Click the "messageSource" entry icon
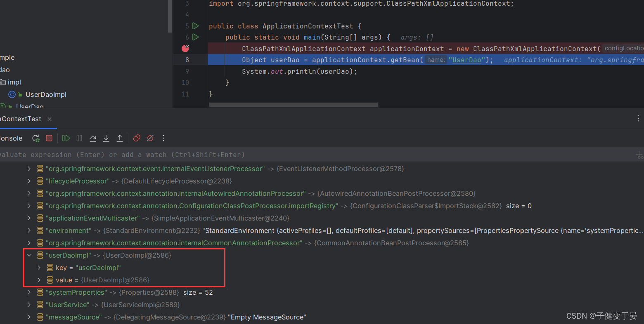Screen dimensions: 644x324 (x=40, y=317)
